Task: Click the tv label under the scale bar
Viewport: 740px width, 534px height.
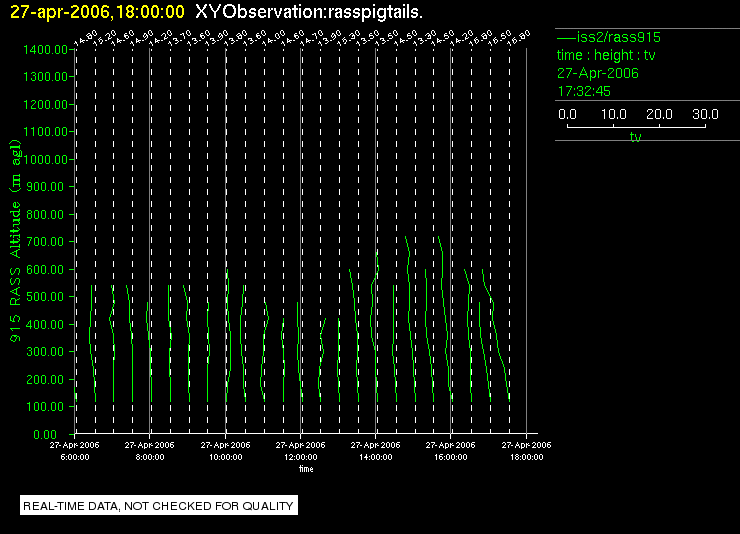Action: pyautogui.click(x=636, y=137)
